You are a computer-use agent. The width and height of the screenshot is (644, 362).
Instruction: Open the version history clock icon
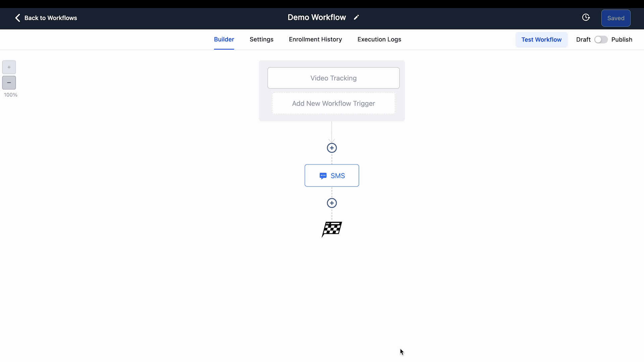[x=586, y=17]
